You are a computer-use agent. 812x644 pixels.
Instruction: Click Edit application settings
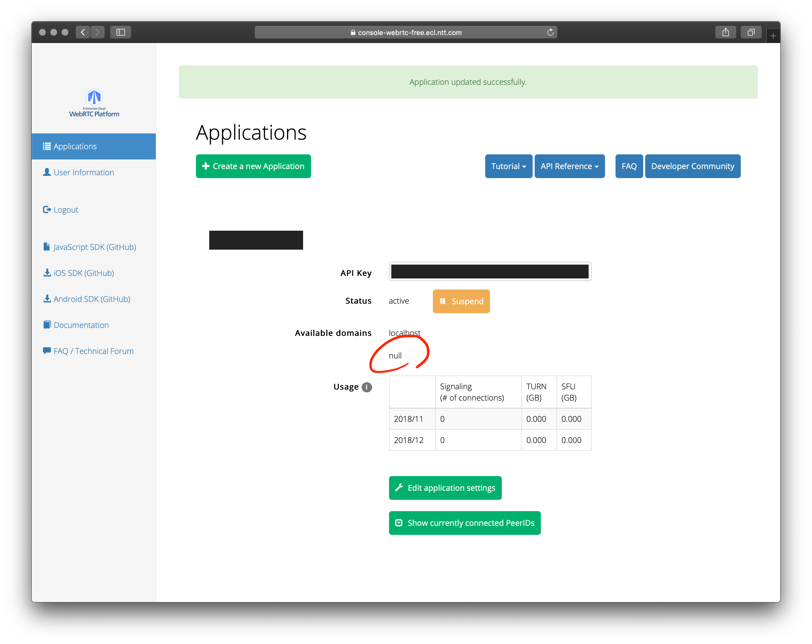click(445, 488)
